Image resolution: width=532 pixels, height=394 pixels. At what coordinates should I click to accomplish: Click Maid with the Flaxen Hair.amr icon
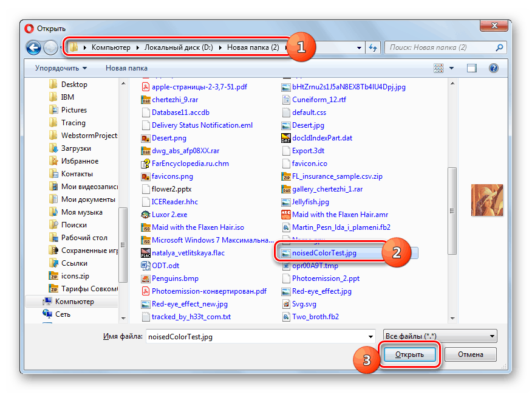[286, 215]
